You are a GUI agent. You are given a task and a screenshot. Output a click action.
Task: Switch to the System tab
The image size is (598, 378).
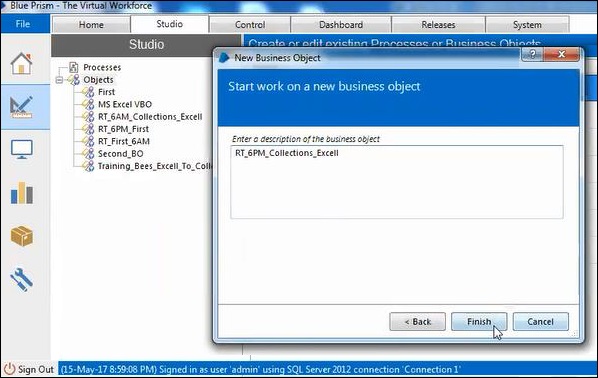(x=527, y=25)
